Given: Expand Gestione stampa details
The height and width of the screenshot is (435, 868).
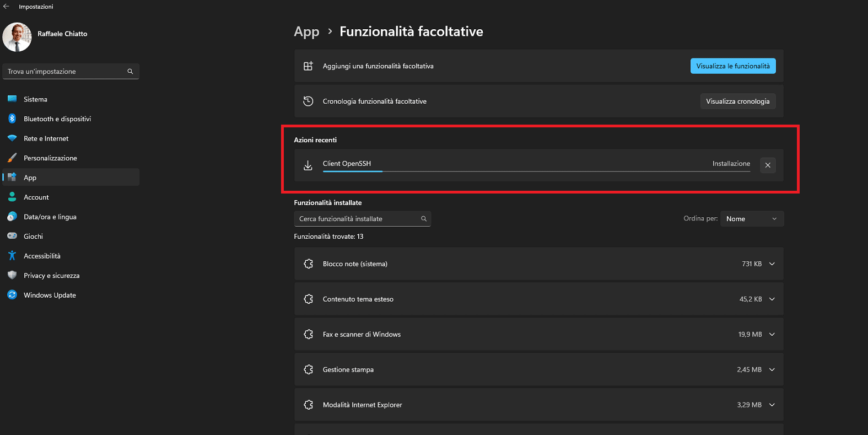Looking at the screenshot, I should coord(772,370).
